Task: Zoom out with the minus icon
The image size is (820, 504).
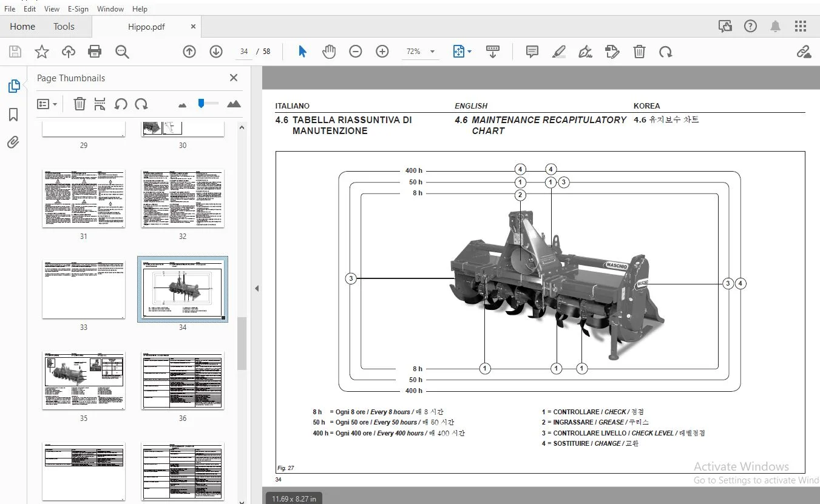Action: pyautogui.click(x=356, y=52)
